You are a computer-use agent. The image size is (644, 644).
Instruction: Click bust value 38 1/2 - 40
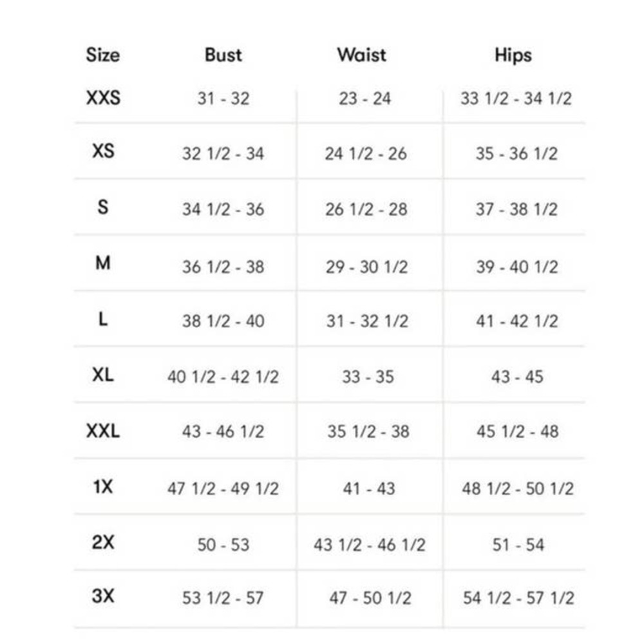[x=223, y=321]
